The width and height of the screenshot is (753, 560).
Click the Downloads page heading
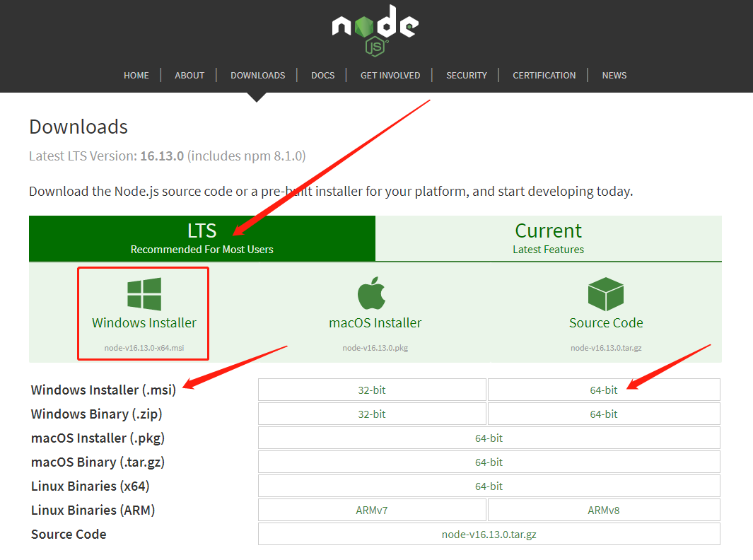coord(78,127)
